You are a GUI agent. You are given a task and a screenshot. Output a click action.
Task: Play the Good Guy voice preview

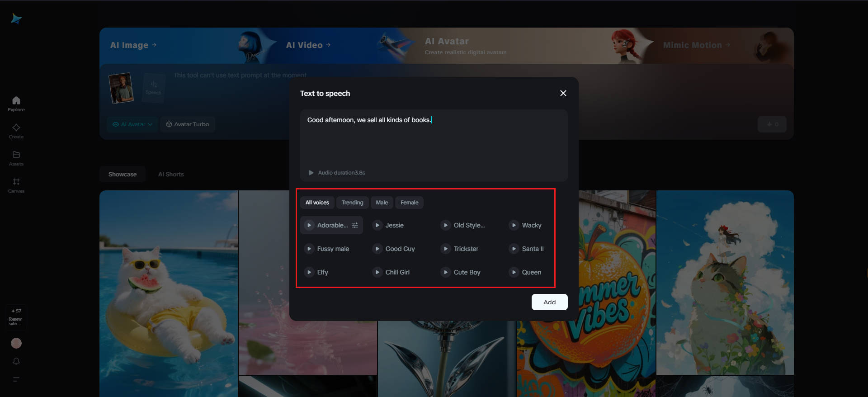(x=377, y=249)
